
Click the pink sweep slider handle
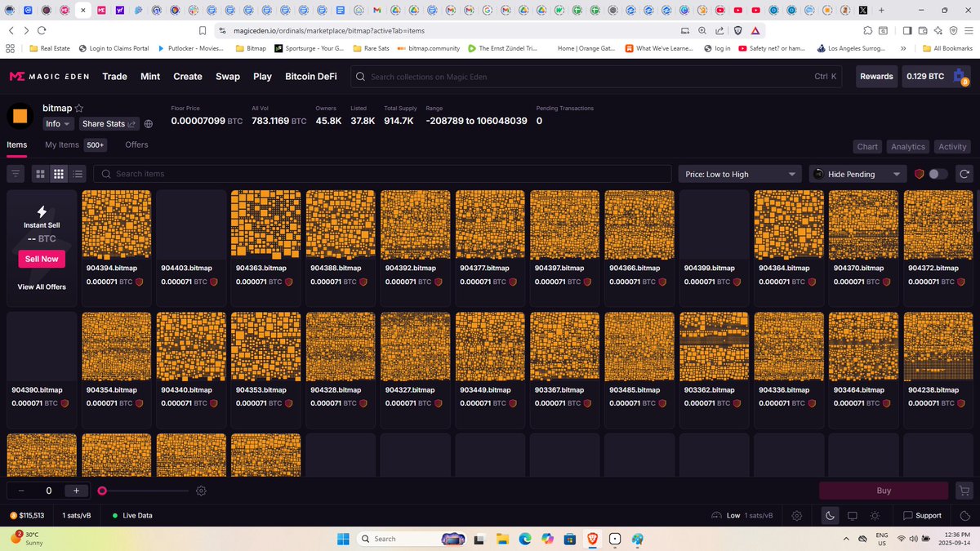coord(102,491)
